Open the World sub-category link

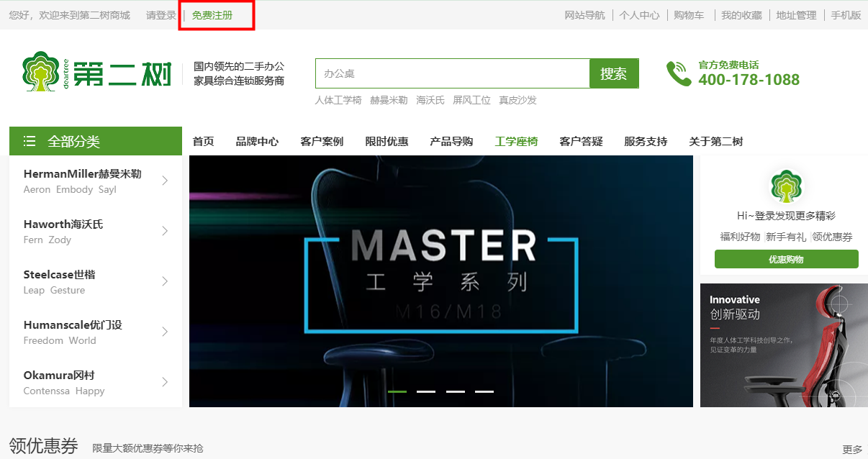point(82,341)
